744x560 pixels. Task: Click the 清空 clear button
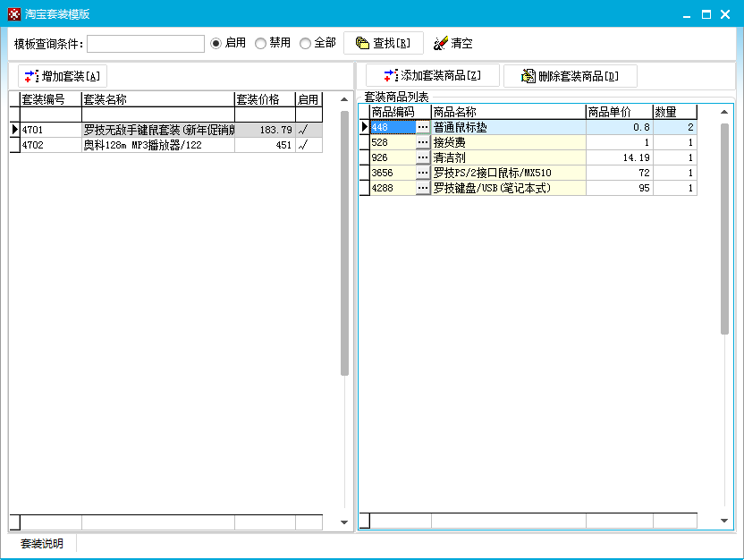pyautogui.click(x=452, y=43)
